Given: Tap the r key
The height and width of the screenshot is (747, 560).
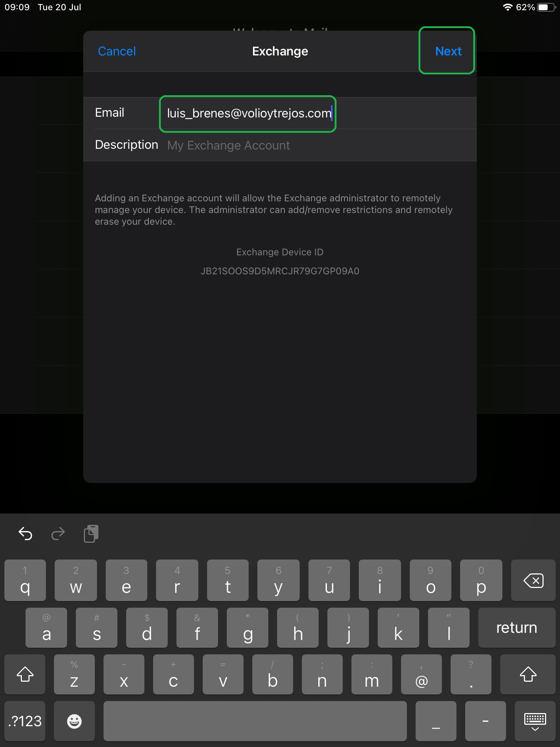Looking at the screenshot, I should pyautogui.click(x=177, y=580).
